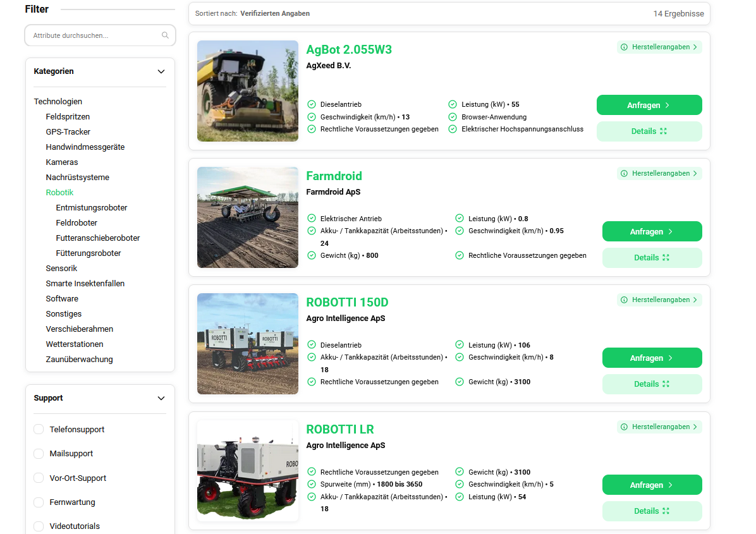Click the search magnifier icon in filter box

[165, 35]
